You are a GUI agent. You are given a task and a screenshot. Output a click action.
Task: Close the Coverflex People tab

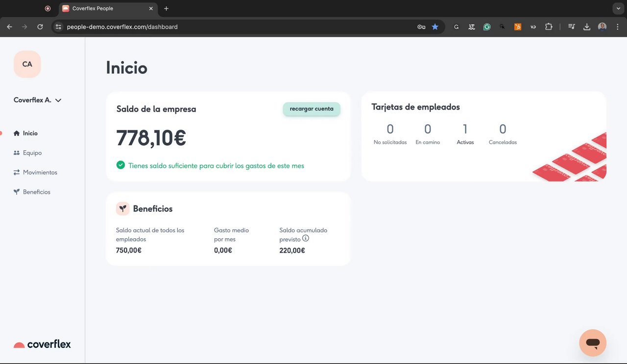click(150, 8)
